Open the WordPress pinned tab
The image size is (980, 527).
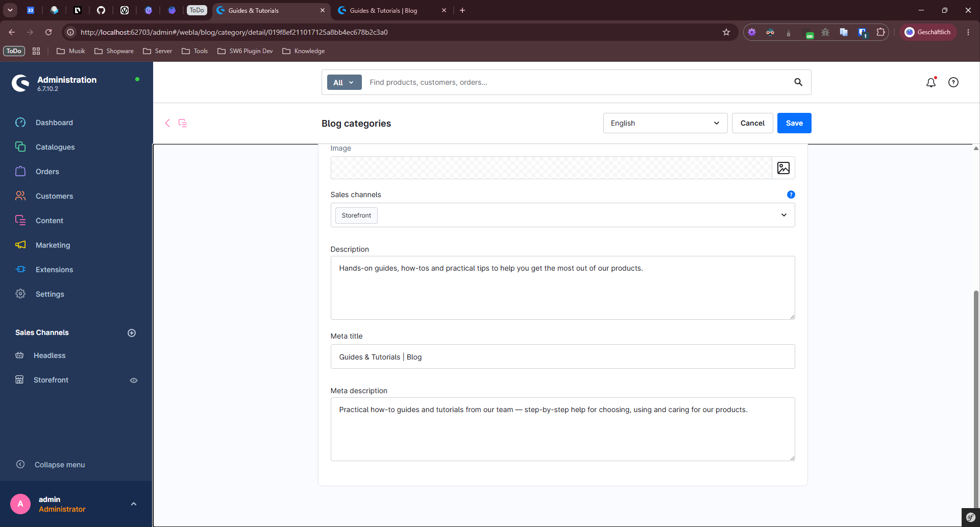point(125,10)
